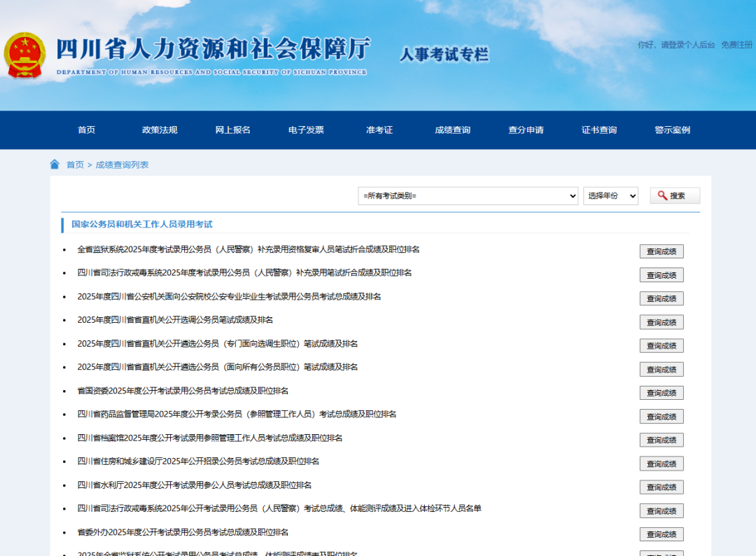Click the home icon in breadcrumb
Image resolution: width=756 pixels, height=556 pixels.
pos(55,165)
